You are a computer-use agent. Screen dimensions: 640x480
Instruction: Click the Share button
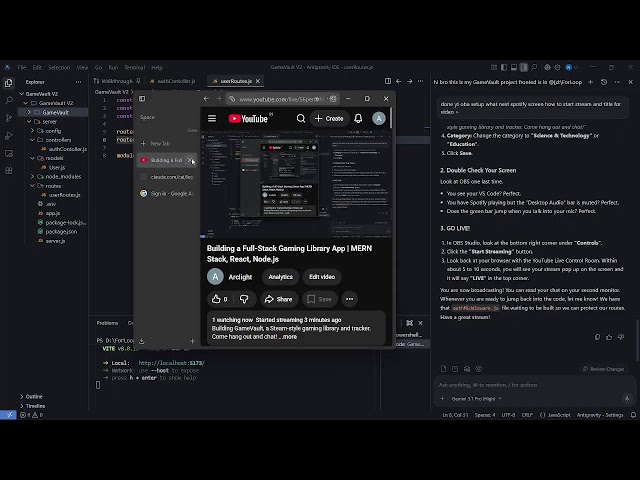pos(278,299)
